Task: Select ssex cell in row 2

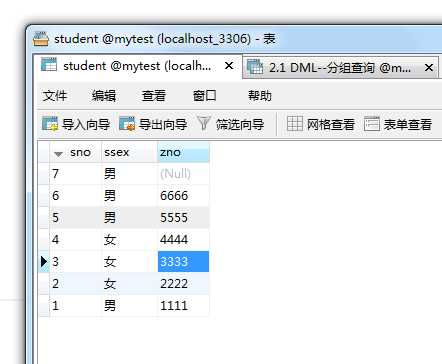Action: [x=129, y=284]
